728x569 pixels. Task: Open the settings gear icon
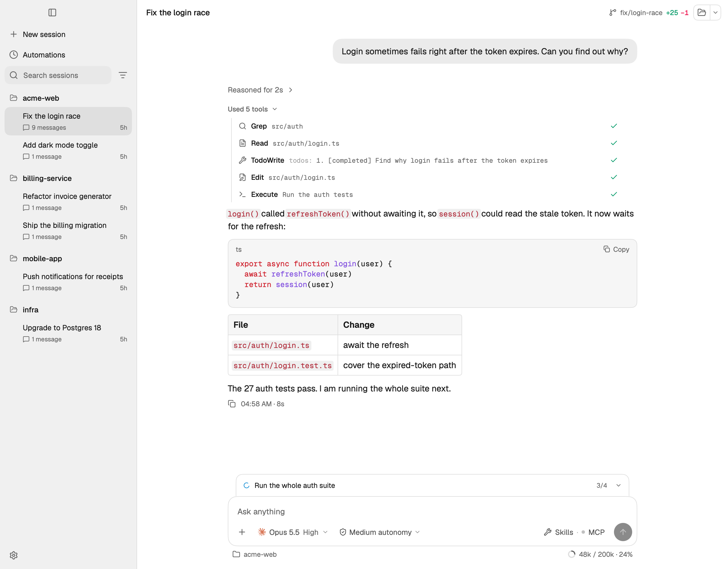click(14, 555)
